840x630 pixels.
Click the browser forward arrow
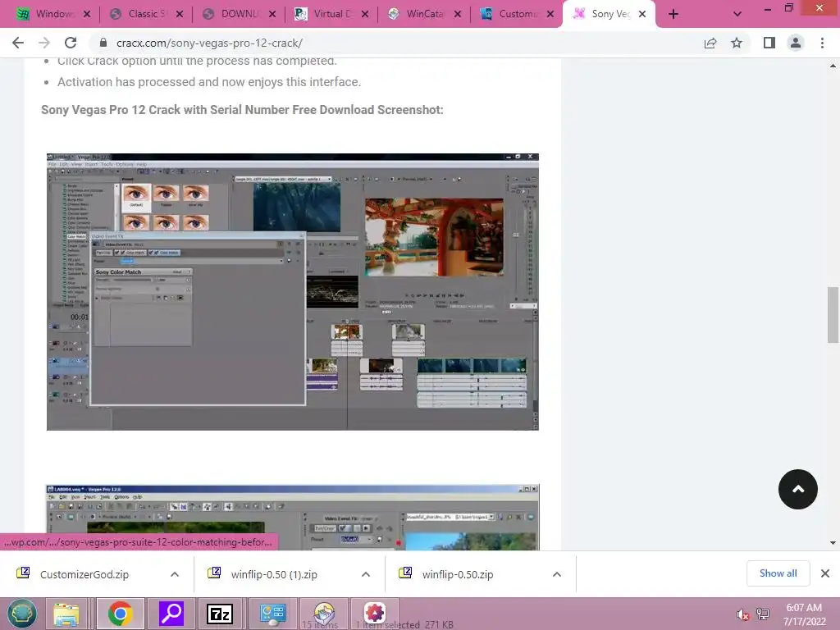click(44, 43)
